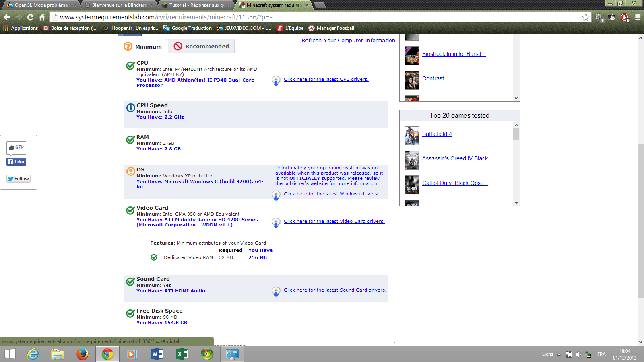This screenshot has width=644, height=362.
Task: Open File Explorer from the taskbar
Action: point(58,354)
